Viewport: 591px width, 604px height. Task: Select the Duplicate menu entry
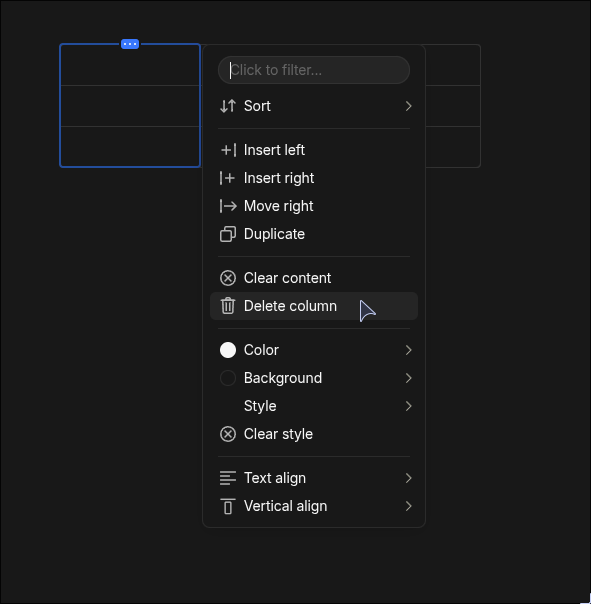314,234
